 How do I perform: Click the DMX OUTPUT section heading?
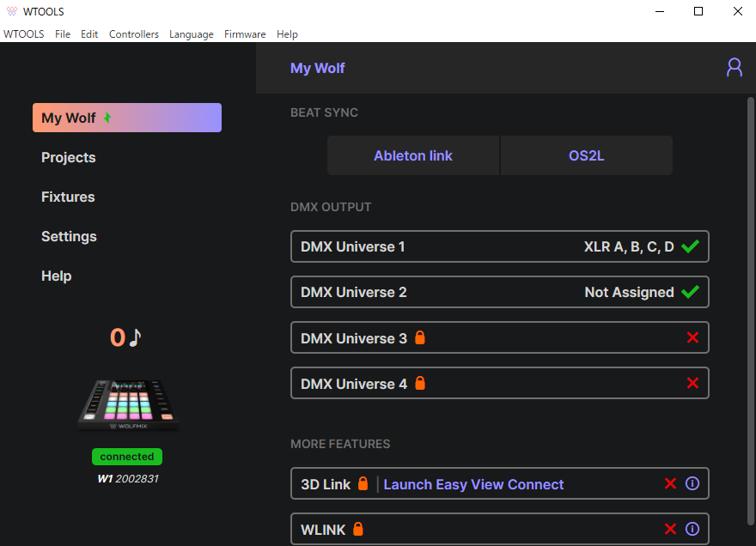point(331,207)
